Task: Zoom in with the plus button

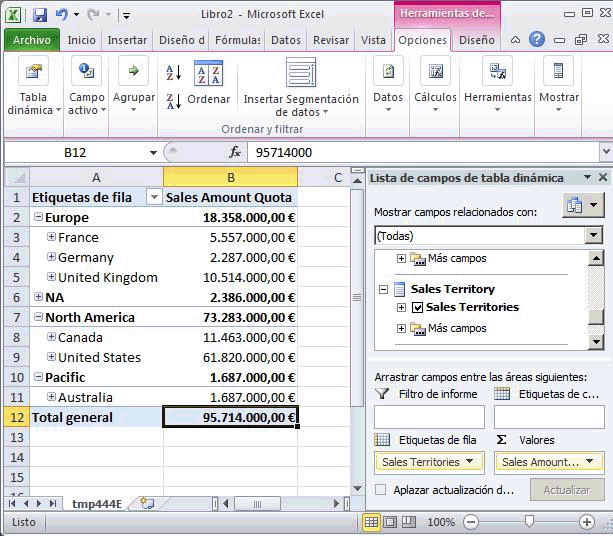Action: tap(586, 522)
